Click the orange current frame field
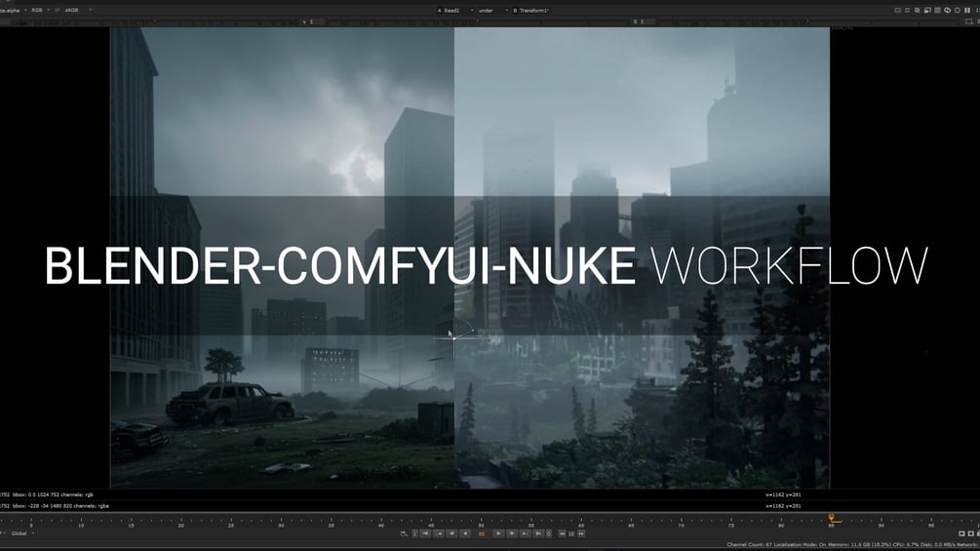980x551 pixels. pos(482,533)
